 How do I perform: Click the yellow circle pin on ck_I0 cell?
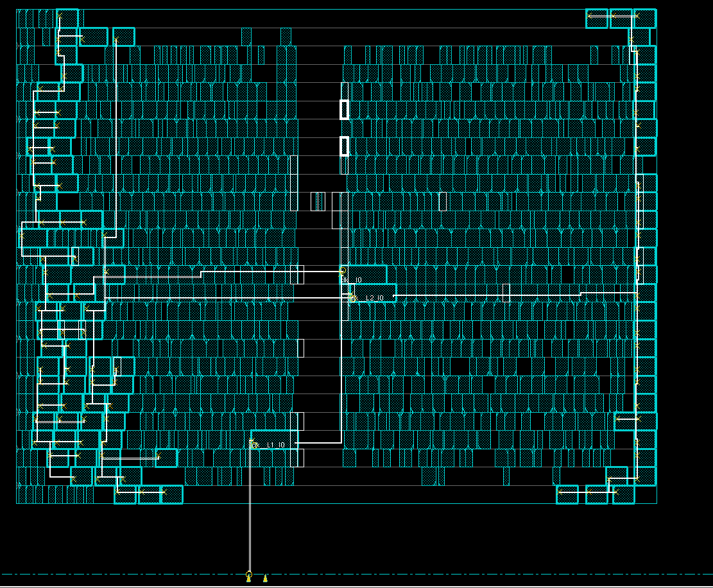[343, 271]
